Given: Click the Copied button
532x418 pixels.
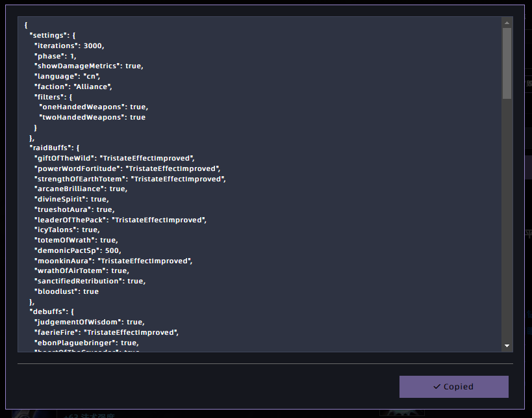Looking at the screenshot, I should [x=453, y=387].
